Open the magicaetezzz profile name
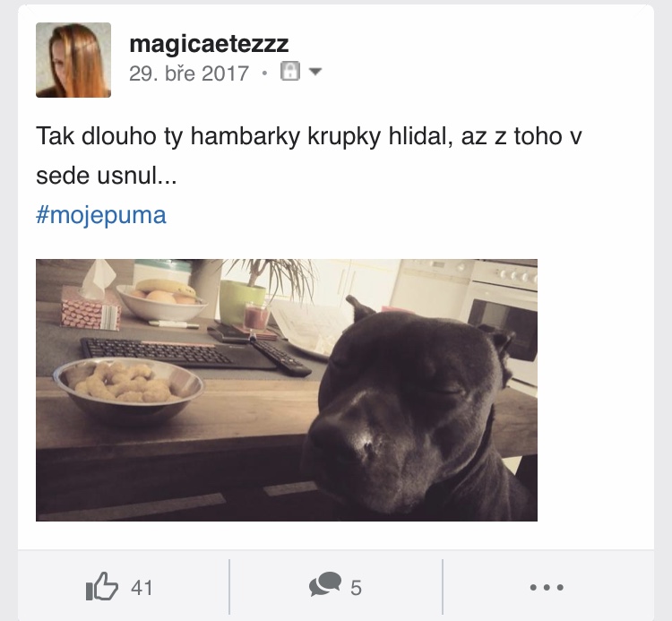 [x=209, y=44]
